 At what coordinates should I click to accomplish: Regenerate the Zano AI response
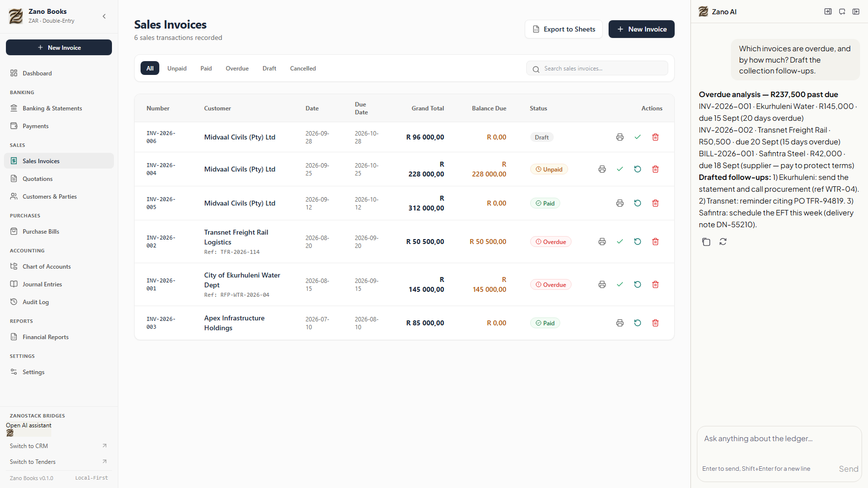[723, 242]
